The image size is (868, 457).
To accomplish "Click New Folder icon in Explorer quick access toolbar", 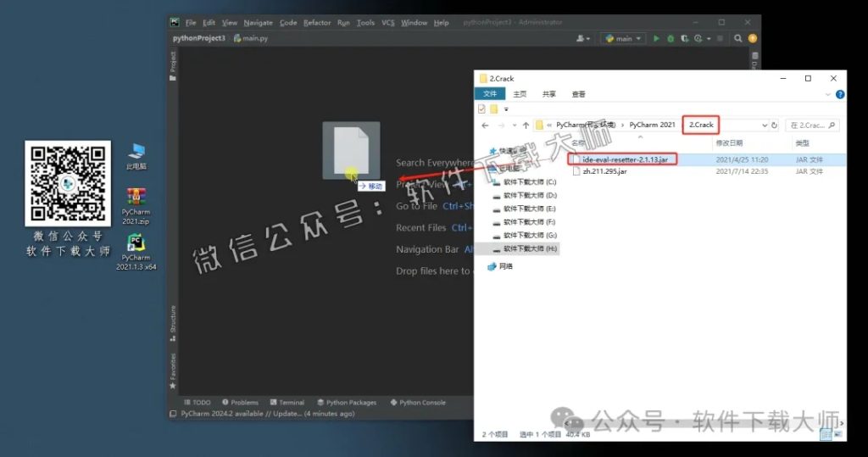I will pyautogui.click(x=494, y=109).
